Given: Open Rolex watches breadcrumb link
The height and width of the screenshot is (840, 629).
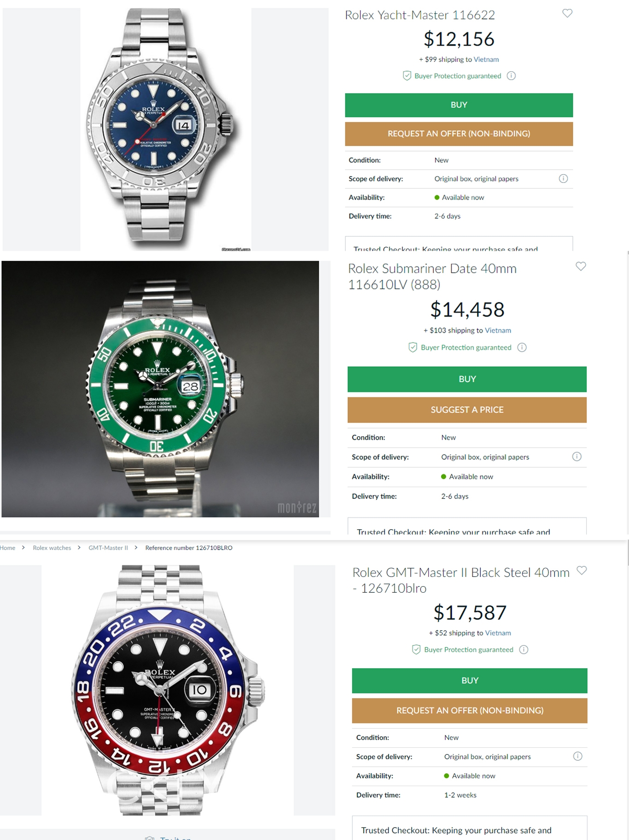Looking at the screenshot, I should [52, 548].
